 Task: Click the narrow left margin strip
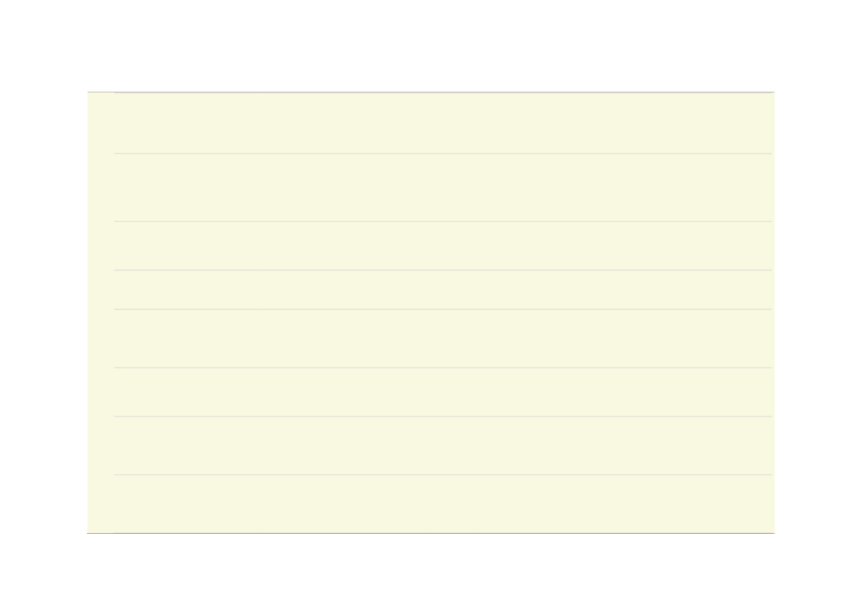click(101, 313)
